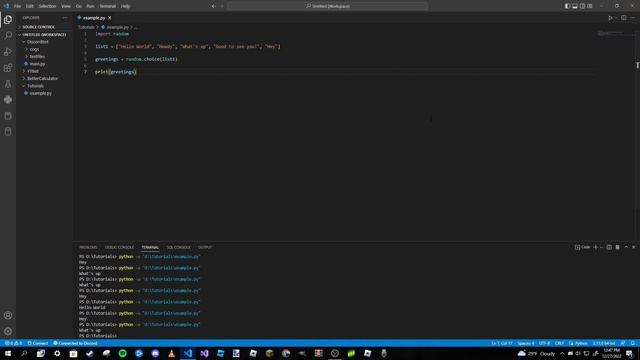640x360 pixels.
Task: Open the Testing flask view
Action: pyautogui.click(x=8, y=84)
